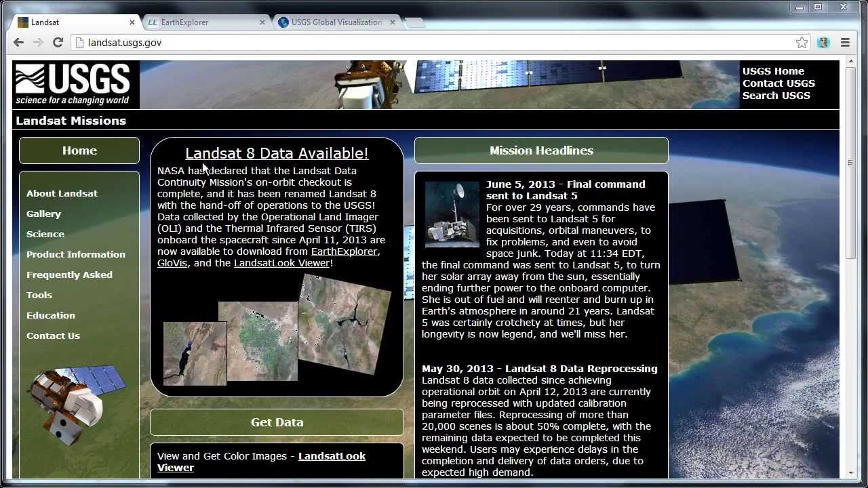
Task: Click the tilted rightmost Landsat scene image
Action: coord(344,325)
